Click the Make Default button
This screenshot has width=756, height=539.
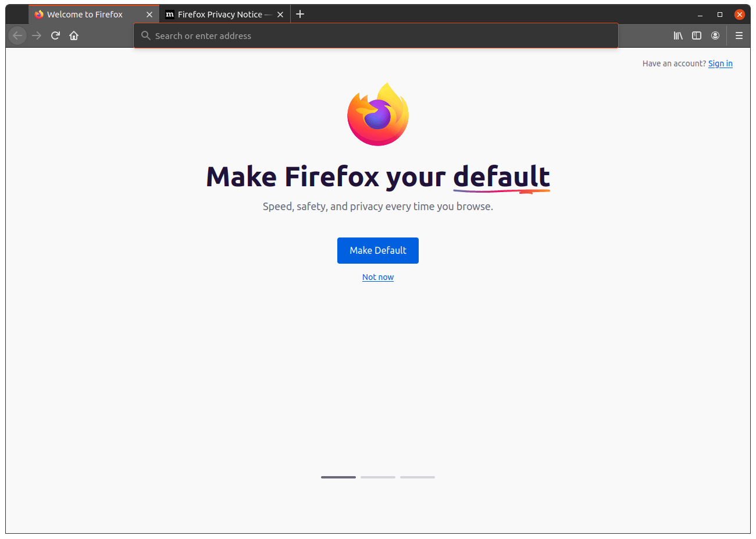[378, 250]
